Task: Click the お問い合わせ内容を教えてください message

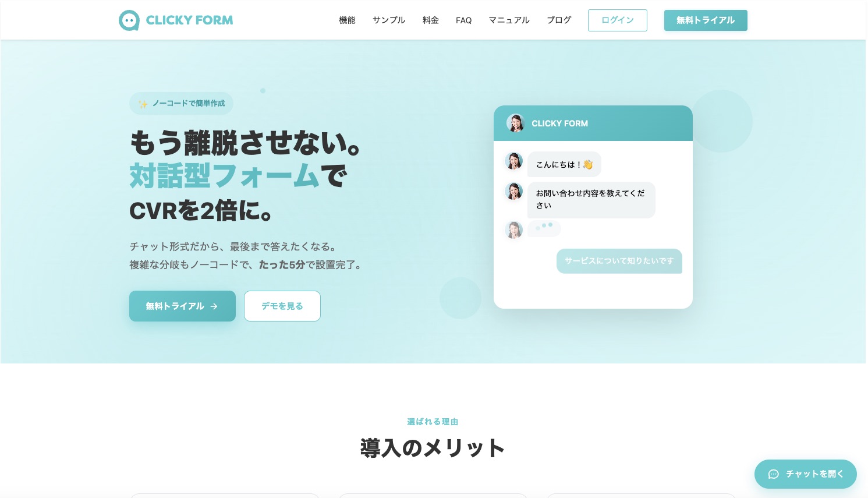Action: pos(591,200)
